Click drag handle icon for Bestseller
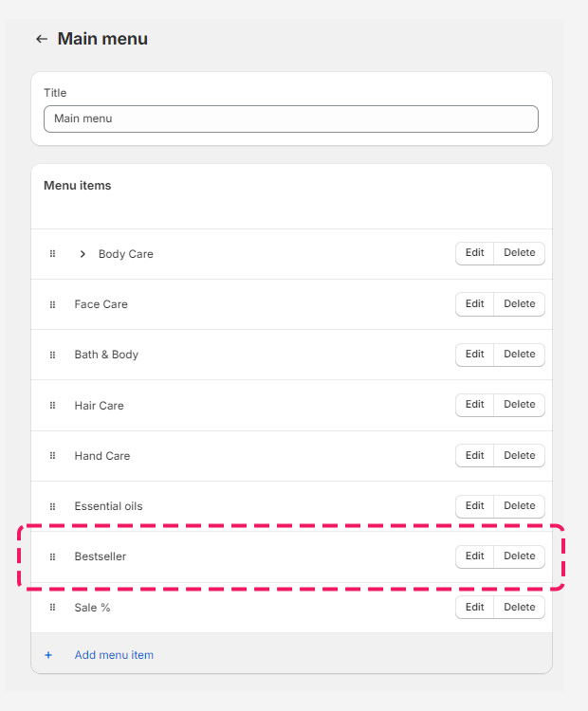 [x=53, y=556]
